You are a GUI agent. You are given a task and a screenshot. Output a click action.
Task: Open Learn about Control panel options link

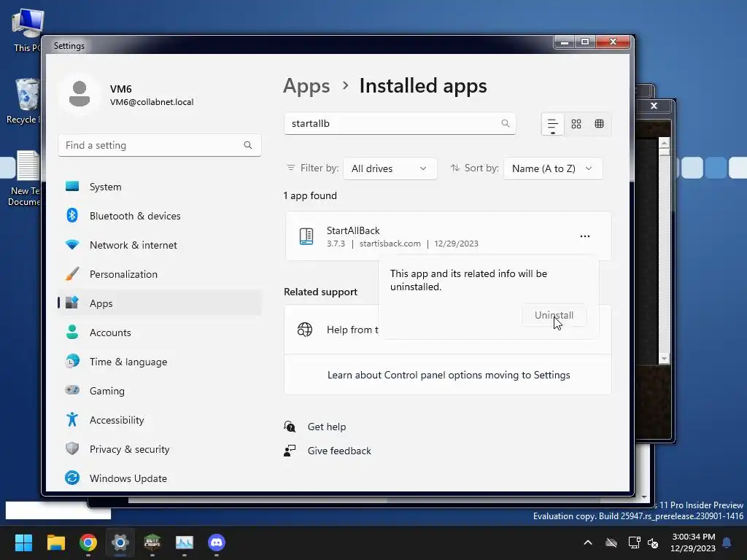pos(449,375)
